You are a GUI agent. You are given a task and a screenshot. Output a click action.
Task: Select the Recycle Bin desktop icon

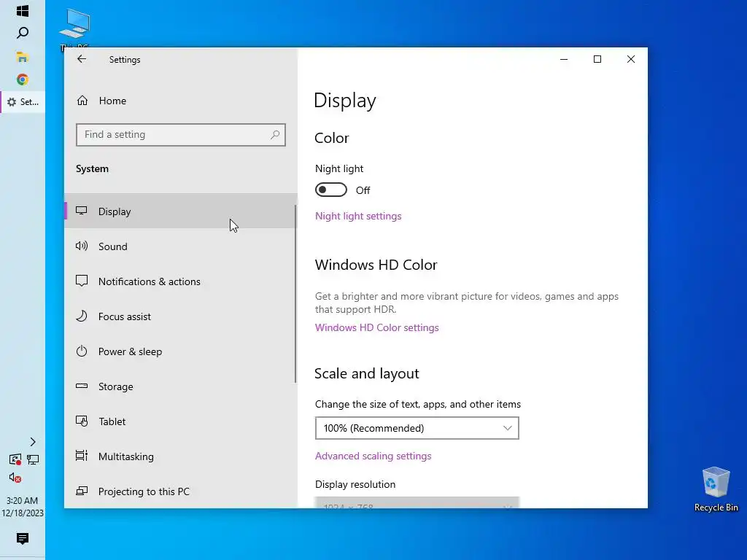716,489
